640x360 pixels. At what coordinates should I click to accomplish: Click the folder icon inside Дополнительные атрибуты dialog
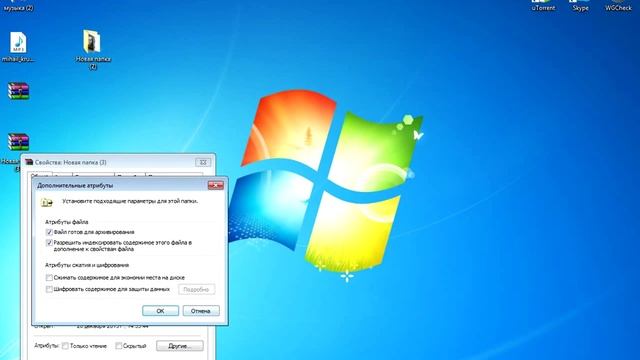pos(47,202)
